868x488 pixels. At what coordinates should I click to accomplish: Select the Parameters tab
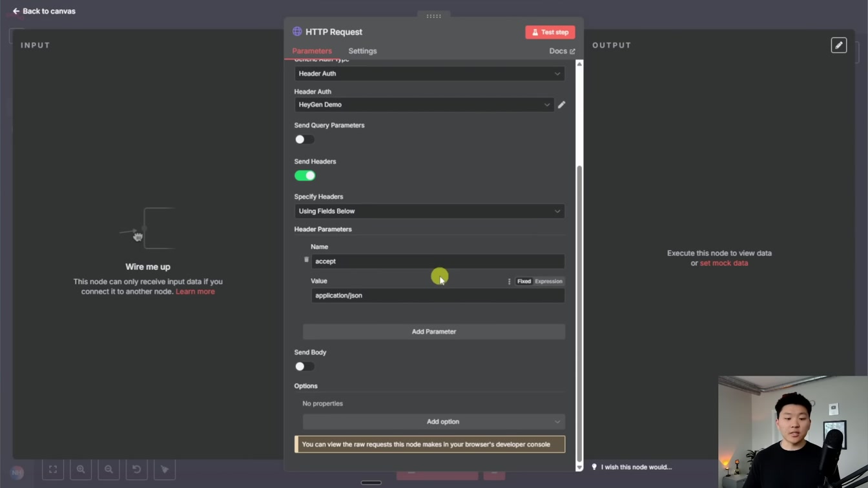[312, 51]
